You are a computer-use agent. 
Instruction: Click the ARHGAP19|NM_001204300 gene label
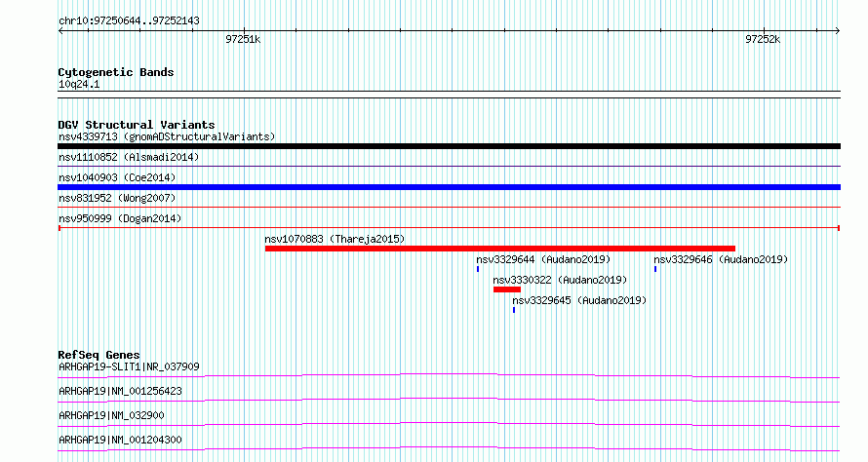pyautogui.click(x=120, y=440)
